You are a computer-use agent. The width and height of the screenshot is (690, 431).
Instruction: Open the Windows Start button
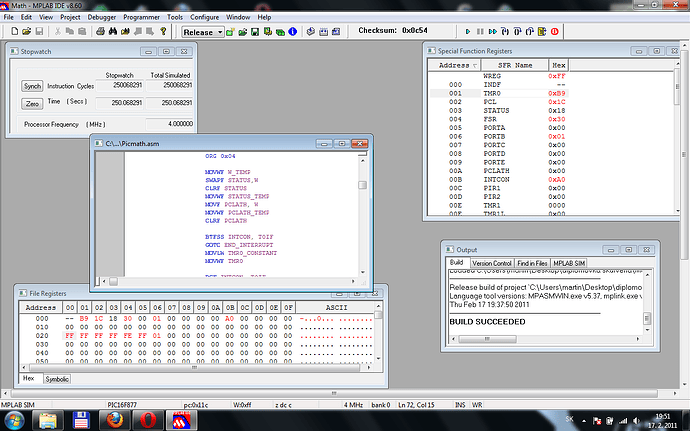pos(14,420)
